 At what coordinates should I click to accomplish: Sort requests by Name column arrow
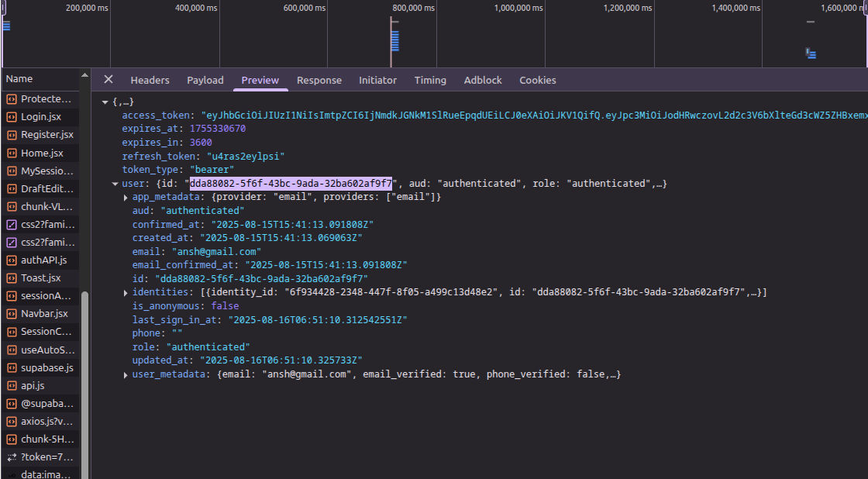tap(84, 75)
